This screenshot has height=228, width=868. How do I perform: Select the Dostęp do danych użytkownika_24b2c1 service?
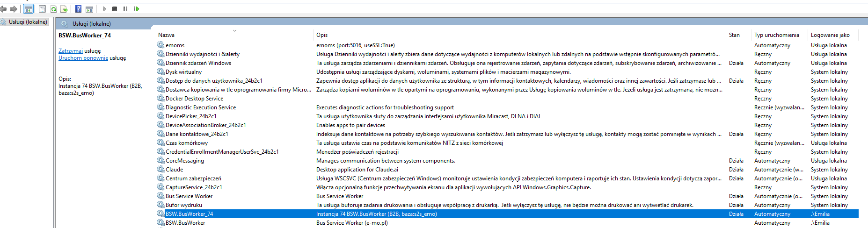point(214,81)
